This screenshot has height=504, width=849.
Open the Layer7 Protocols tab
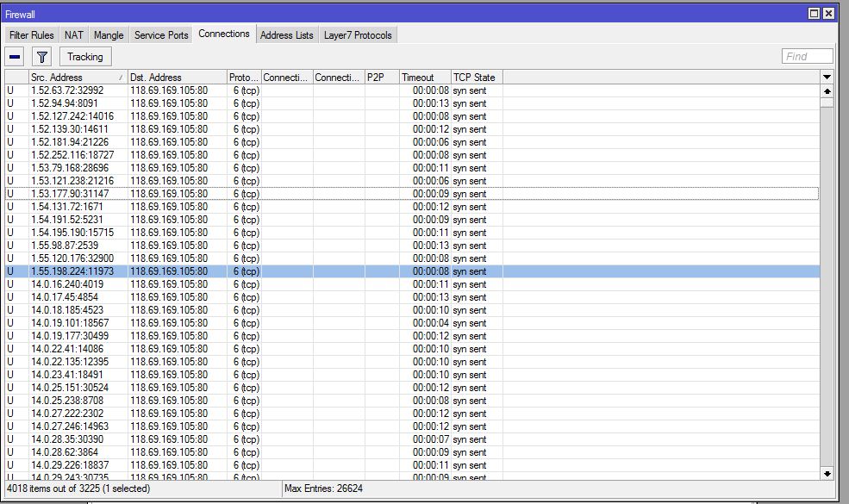(x=358, y=35)
